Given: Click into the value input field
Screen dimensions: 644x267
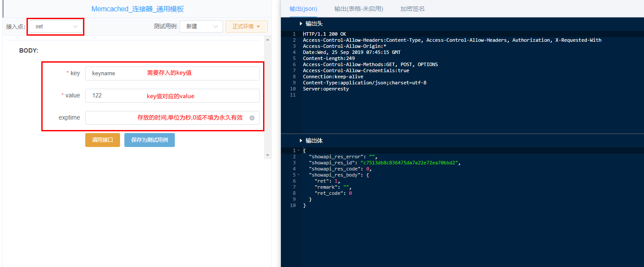Looking at the screenshot, I should 172,95.
